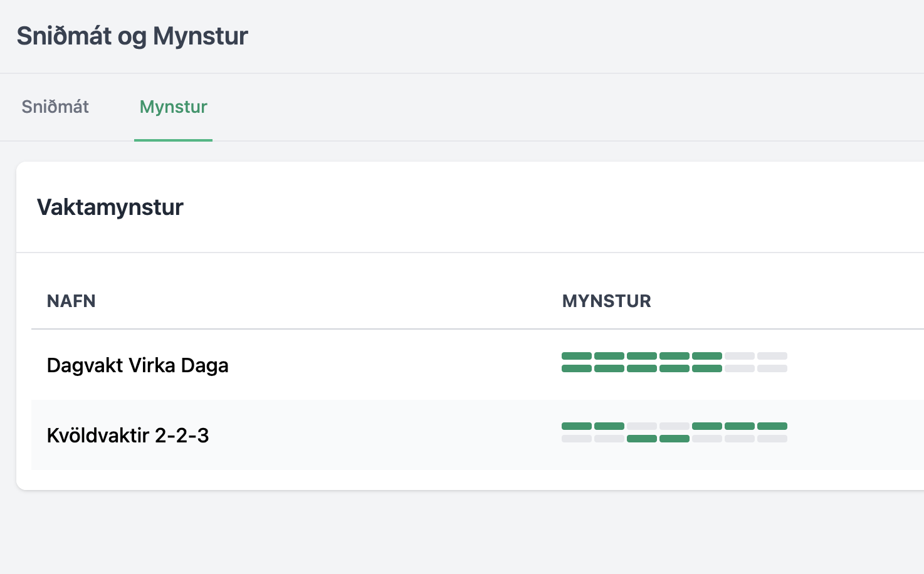Viewport: 924px width, 574px height.
Task: Select last green block of Kvöldvaktir top row
Action: pyautogui.click(x=772, y=425)
